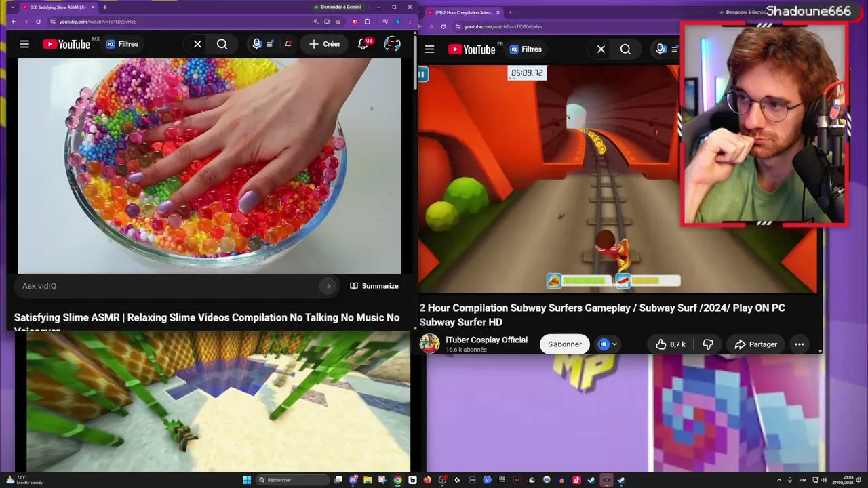This screenshot has height=488, width=868.
Task: Clear the search in the right YouTube window
Action: click(x=601, y=49)
